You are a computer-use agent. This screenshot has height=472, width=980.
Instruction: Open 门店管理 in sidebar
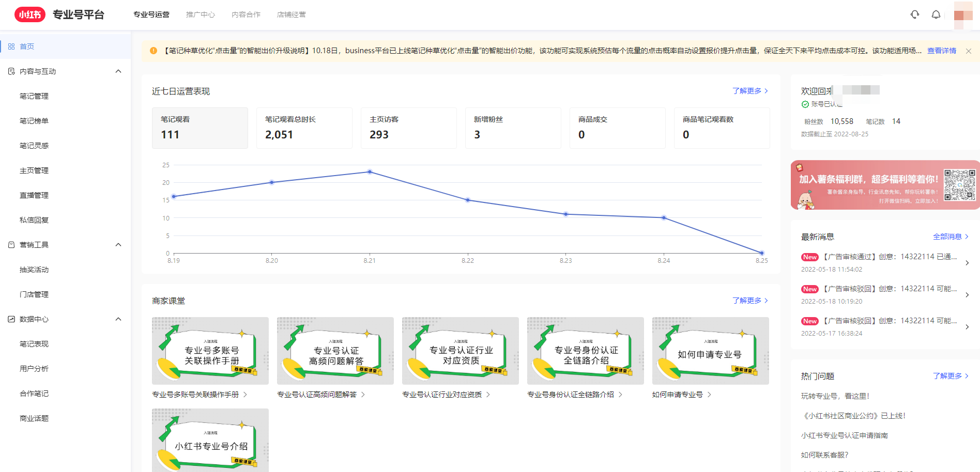point(34,294)
